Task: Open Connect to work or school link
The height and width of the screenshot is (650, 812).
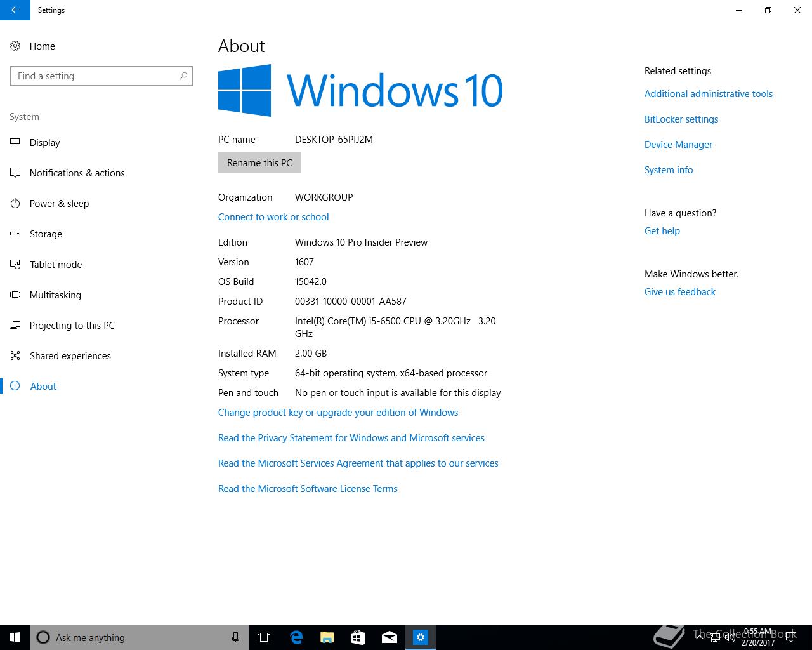Action: (x=273, y=217)
